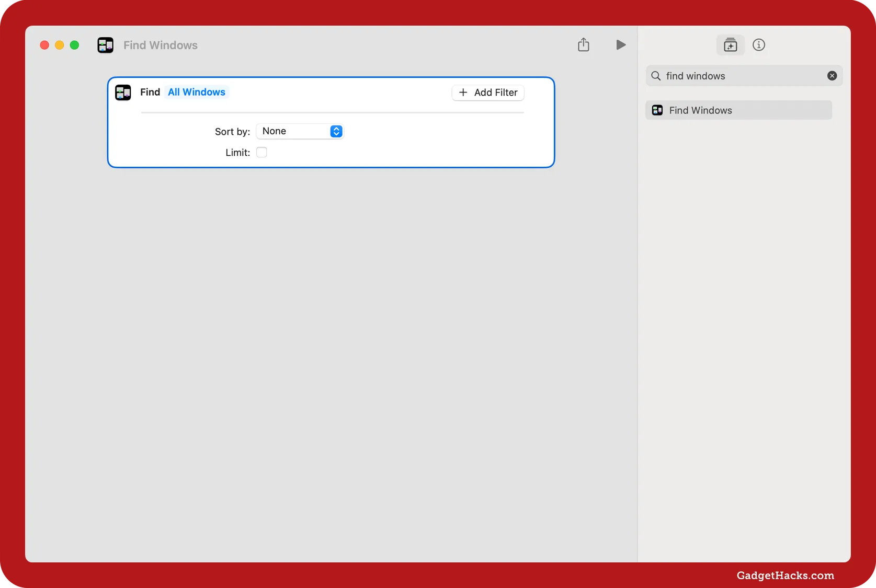Image resolution: width=876 pixels, height=588 pixels.
Task: Focus the 'find windows' search field
Action: coord(744,76)
